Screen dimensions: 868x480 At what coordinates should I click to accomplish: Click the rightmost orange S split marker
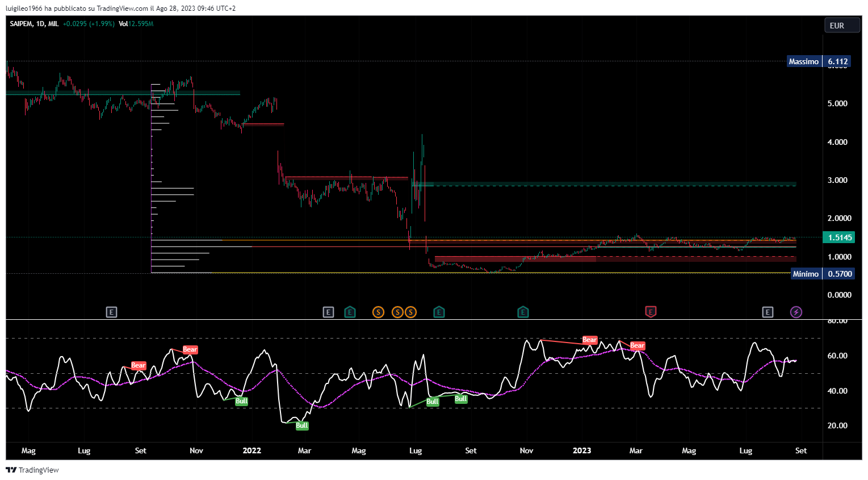410,312
